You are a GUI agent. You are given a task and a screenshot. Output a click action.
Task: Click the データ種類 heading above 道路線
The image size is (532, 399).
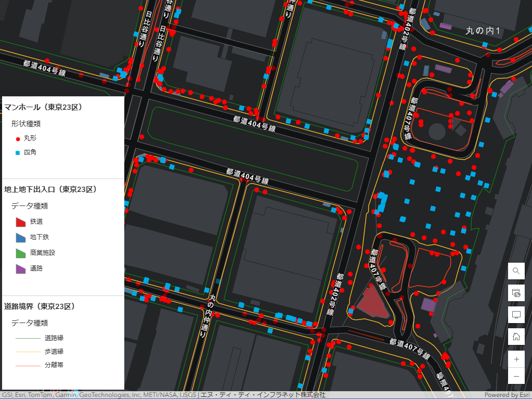click(x=30, y=323)
